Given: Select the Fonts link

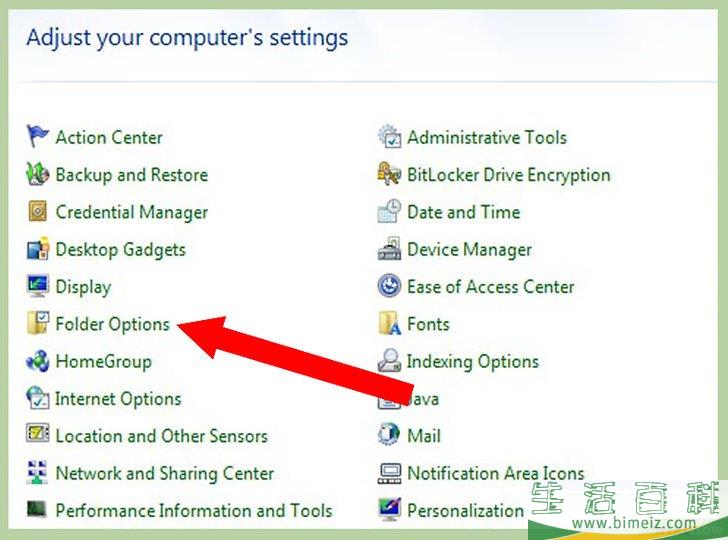Looking at the screenshot, I should click(x=428, y=324).
